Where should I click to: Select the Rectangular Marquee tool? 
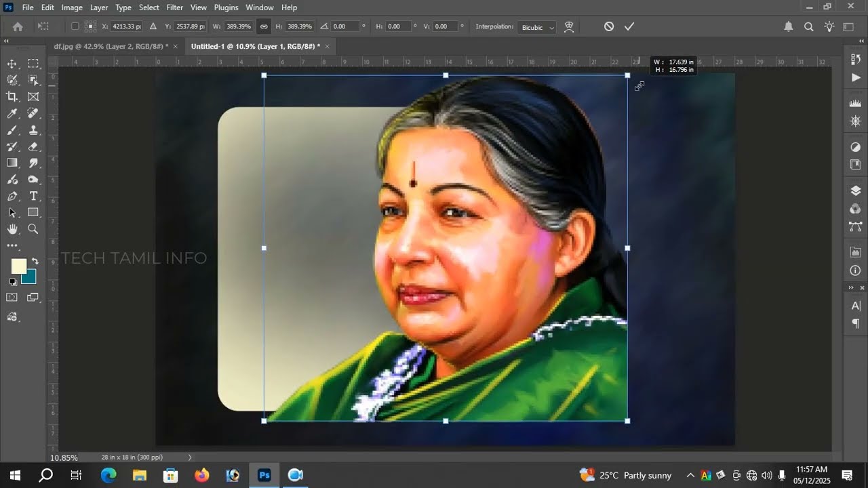click(x=33, y=64)
